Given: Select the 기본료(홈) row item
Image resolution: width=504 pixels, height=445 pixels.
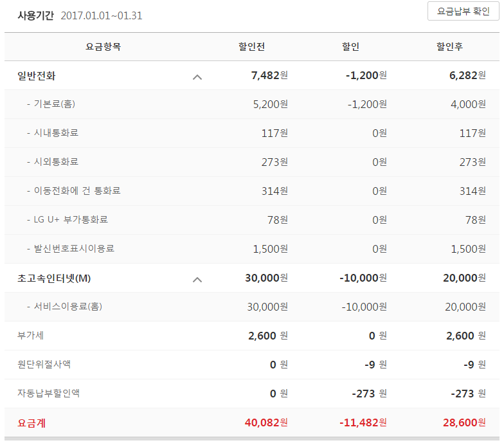Looking at the screenshot, I should coord(59,104).
